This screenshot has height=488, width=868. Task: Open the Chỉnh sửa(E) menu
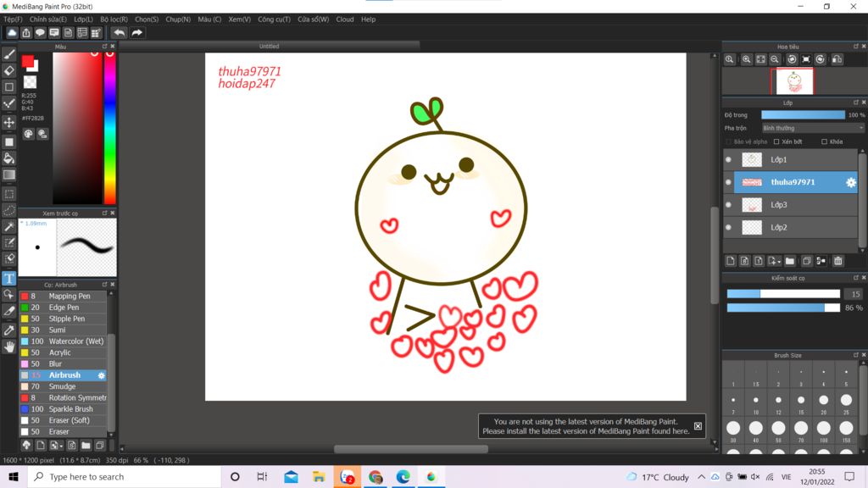click(48, 19)
